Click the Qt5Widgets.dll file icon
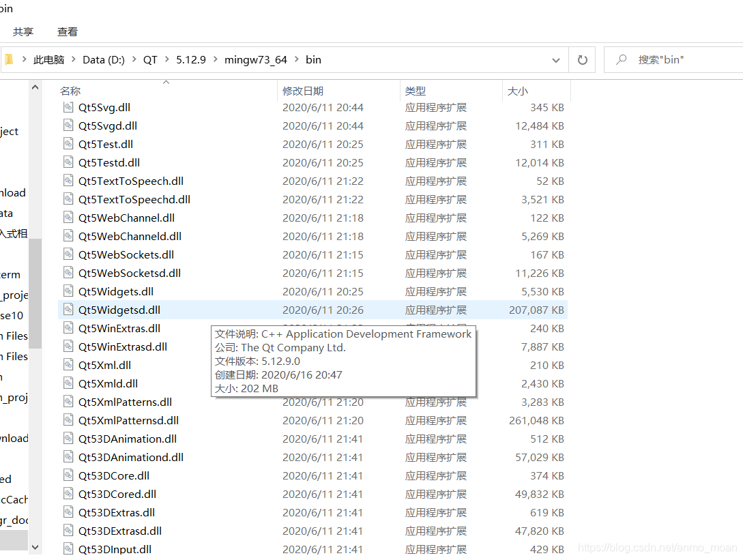 tap(68, 291)
